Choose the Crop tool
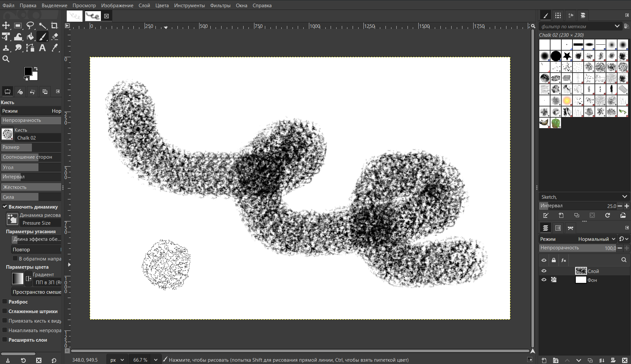 [55, 25]
